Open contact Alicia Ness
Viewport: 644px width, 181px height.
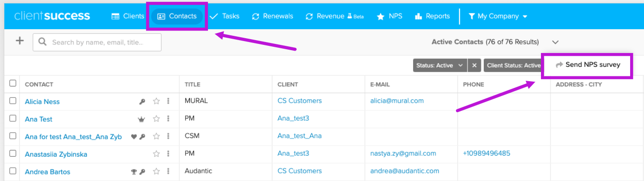[42, 102]
